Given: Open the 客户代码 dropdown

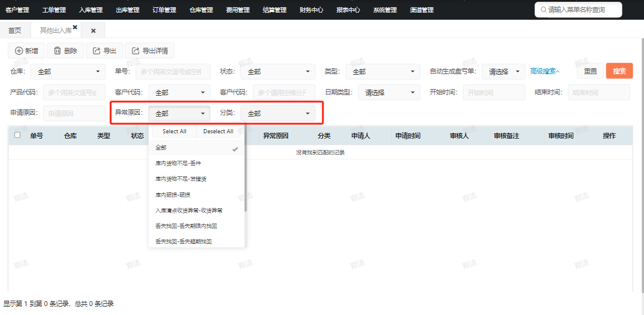Looking at the screenshot, I should click(x=179, y=93).
